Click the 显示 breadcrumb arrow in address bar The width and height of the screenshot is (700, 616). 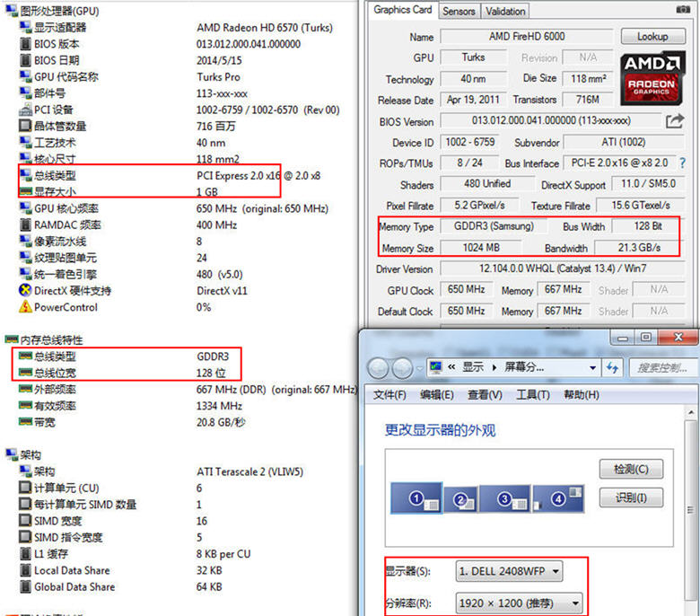494,367
